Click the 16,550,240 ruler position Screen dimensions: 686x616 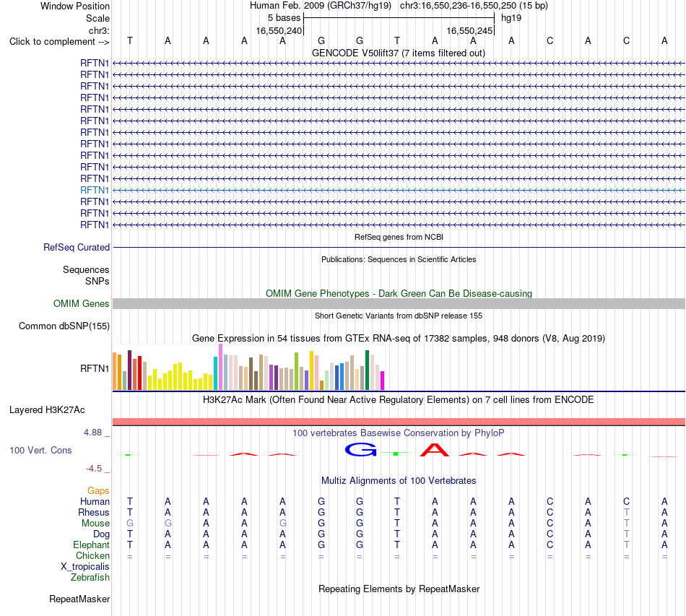[x=279, y=30]
